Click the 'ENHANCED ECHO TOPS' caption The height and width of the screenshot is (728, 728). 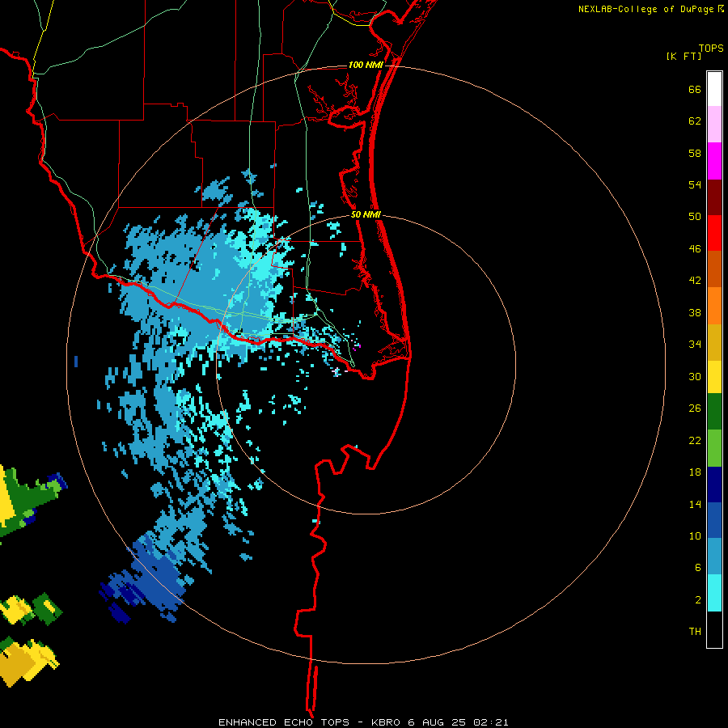point(284,722)
